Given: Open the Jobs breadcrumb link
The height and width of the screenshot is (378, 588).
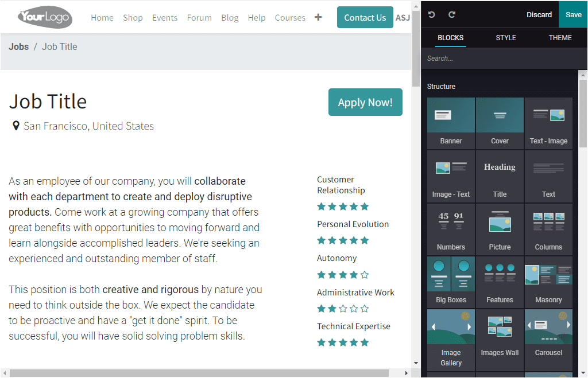Looking at the screenshot, I should 18,46.
